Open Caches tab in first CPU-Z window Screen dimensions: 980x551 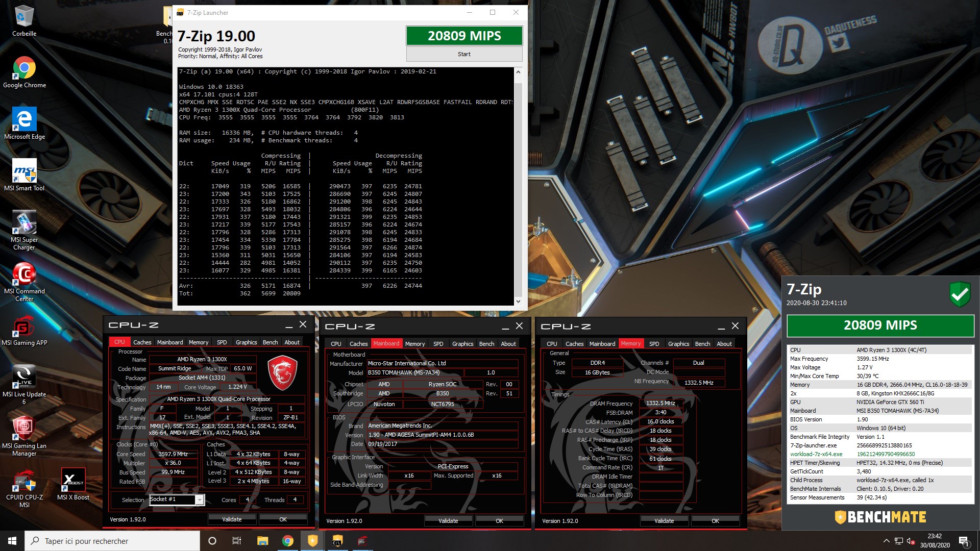pyautogui.click(x=142, y=342)
